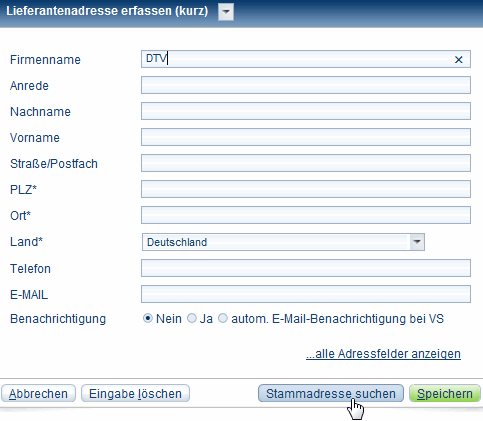The height and width of the screenshot is (421, 483).
Task: Open the Deutschland country combo box
Action: (x=283, y=242)
